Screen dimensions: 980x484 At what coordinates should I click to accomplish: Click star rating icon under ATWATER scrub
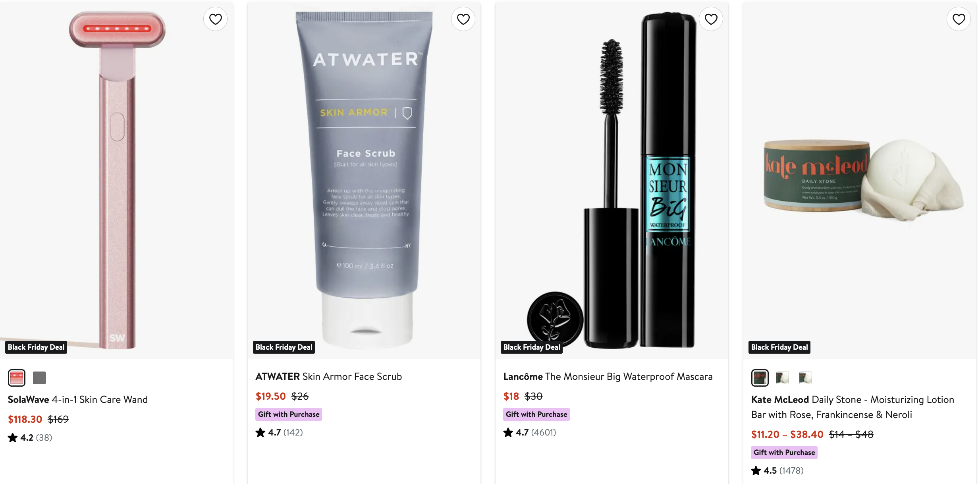point(260,432)
